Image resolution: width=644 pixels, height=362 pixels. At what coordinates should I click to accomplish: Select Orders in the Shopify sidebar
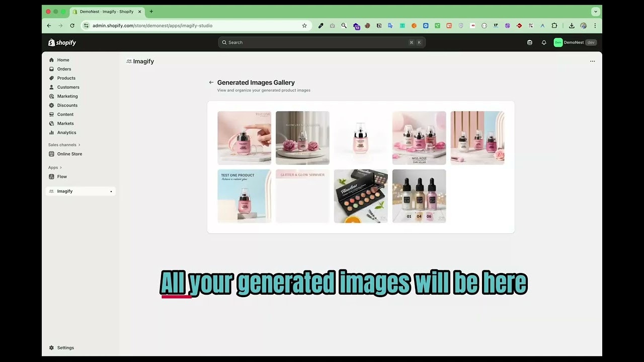pyautogui.click(x=63, y=69)
